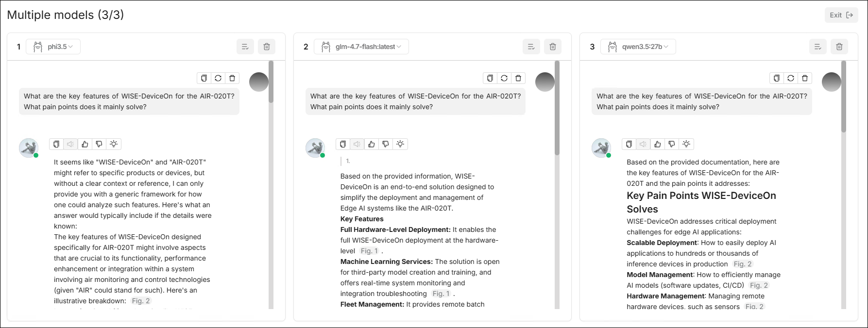The height and width of the screenshot is (328, 868).
Task: Open Fig. 2 after Hardware Management paragraph
Action: pyautogui.click(x=754, y=307)
